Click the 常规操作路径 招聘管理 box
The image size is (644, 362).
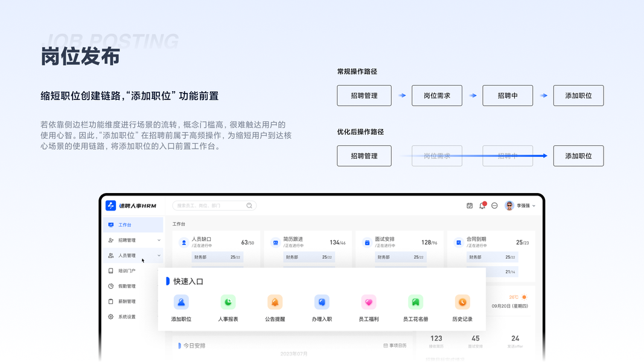(365, 96)
